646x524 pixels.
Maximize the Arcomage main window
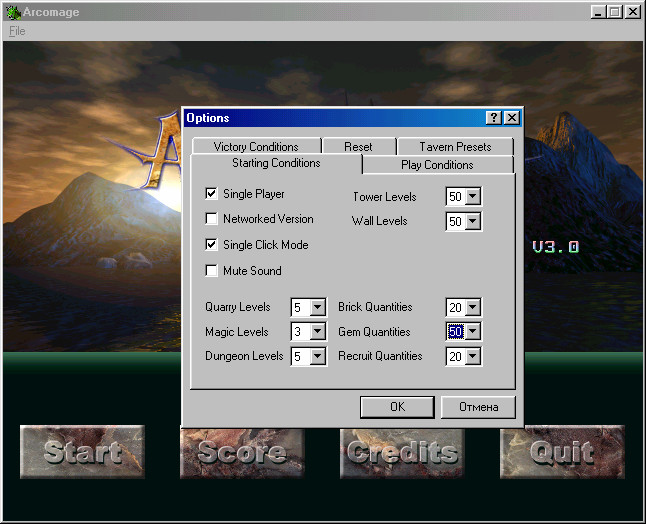615,12
